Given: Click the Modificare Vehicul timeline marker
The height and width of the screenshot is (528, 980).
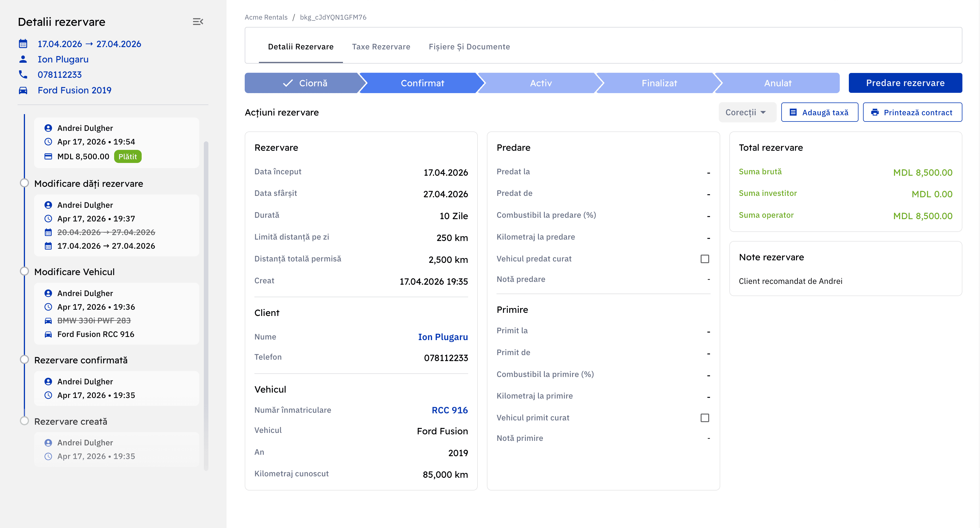Looking at the screenshot, I should (24, 272).
